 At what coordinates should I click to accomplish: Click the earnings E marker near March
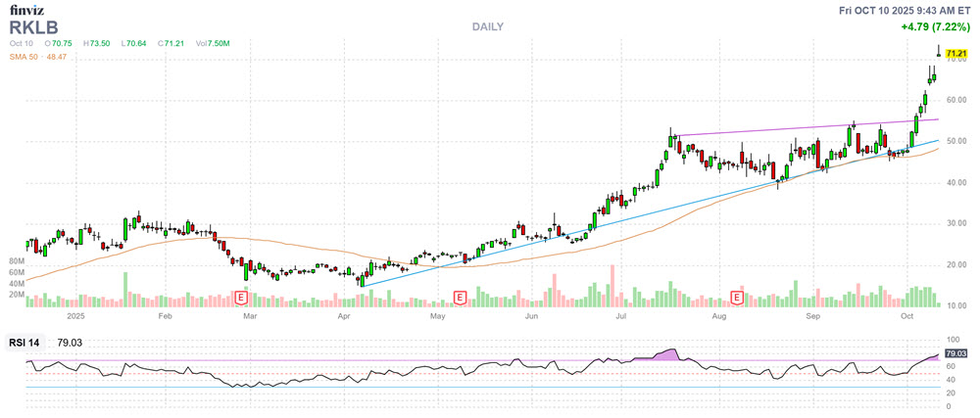[x=241, y=296]
